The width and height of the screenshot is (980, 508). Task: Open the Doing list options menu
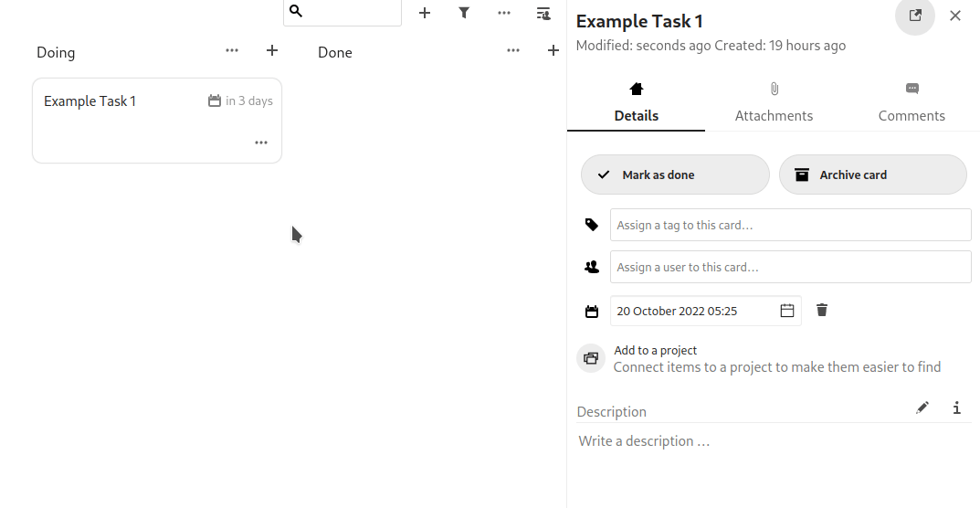(x=232, y=51)
